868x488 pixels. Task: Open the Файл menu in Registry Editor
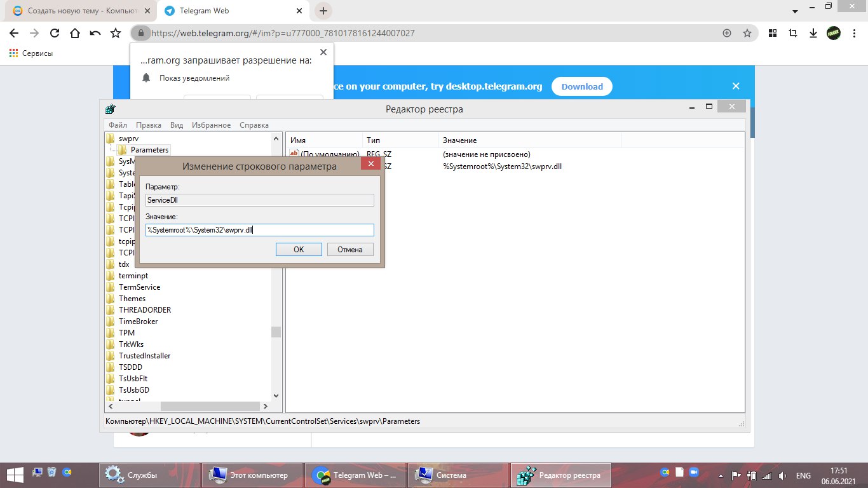click(x=118, y=125)
